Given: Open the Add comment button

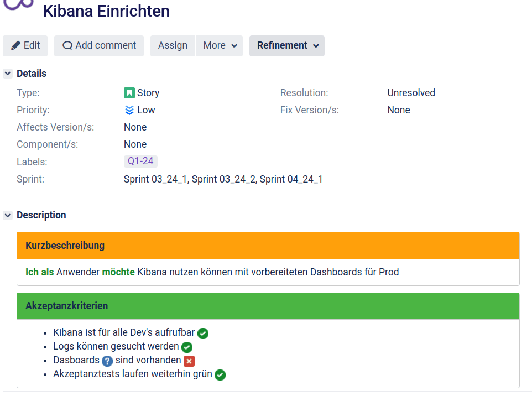Looking at the screenshot, I should click(x=99, y=45).
